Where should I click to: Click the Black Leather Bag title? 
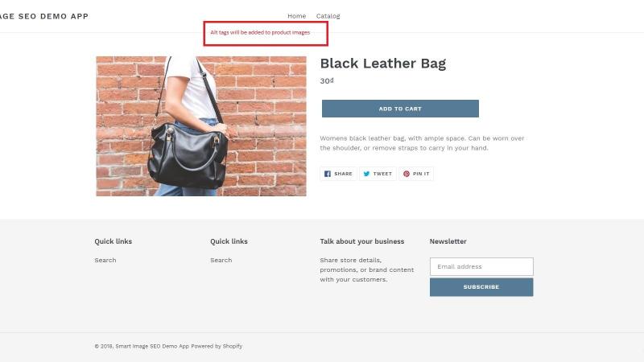(383, 64)
